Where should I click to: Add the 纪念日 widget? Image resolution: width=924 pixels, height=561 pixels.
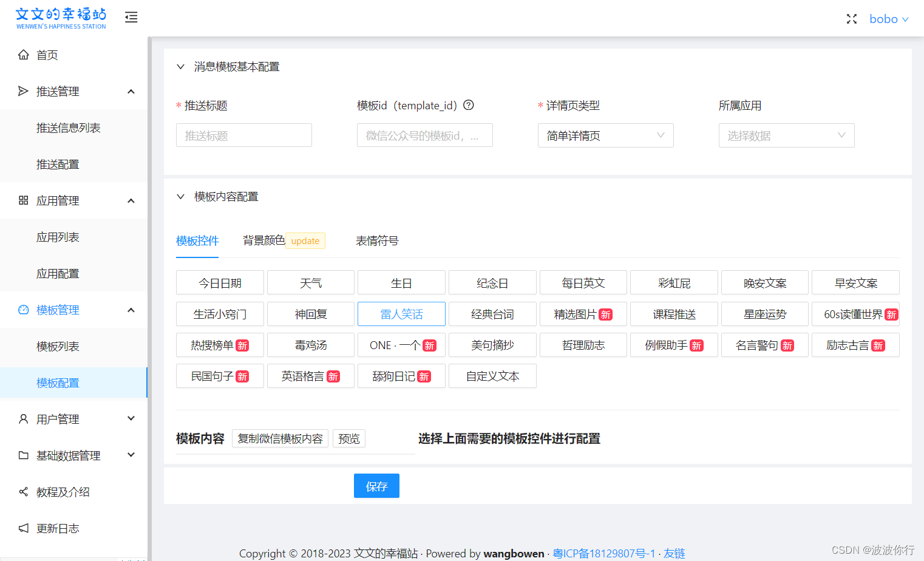(492, 283)
